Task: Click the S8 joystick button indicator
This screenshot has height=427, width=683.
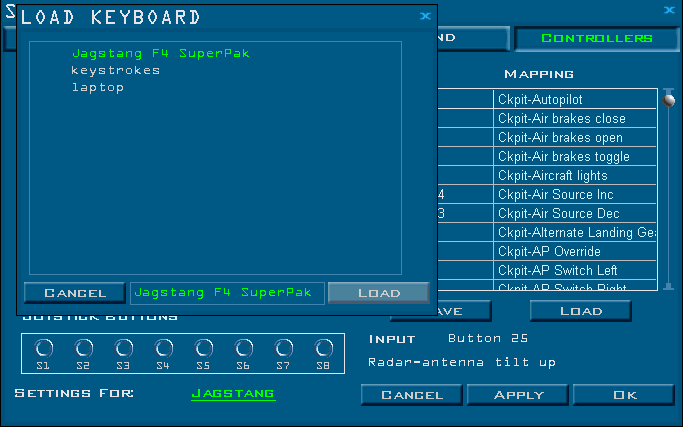Action: [323, 348]
